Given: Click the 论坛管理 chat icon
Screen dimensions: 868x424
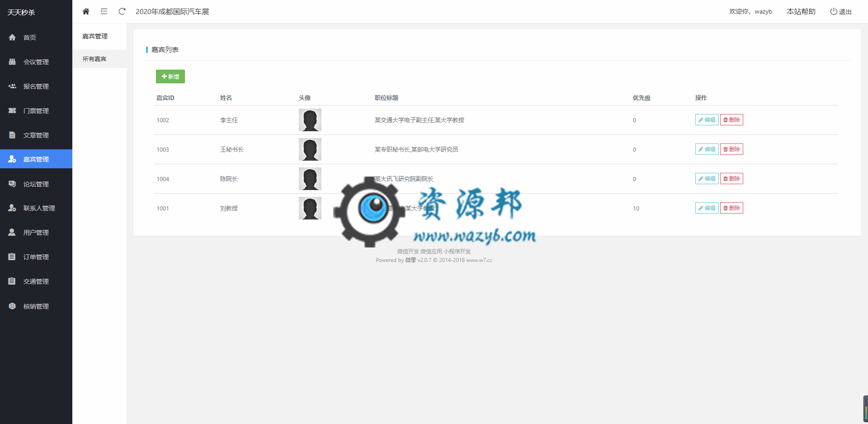Looking at the screenshot, I should tap(12, 184).
